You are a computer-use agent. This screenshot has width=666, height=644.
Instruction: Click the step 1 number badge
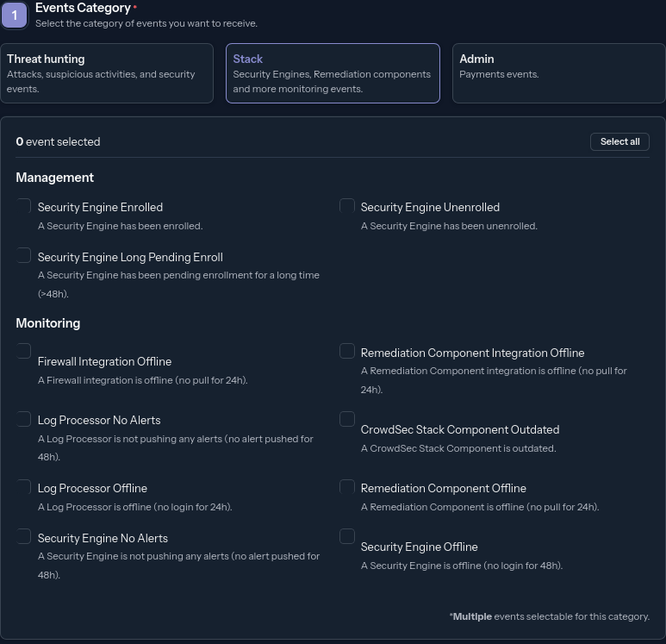[x=14, y=15]
